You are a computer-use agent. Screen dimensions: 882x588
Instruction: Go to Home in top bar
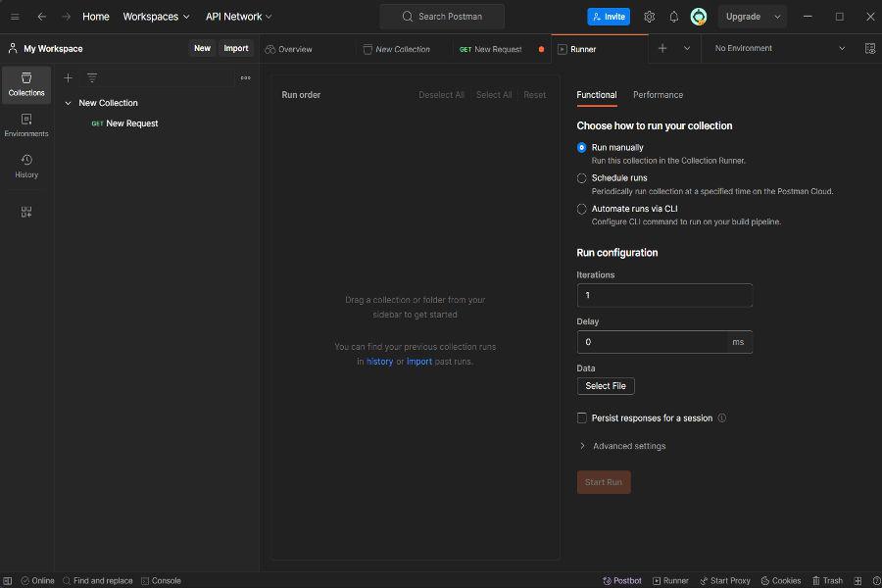pyautogui.click(x=96, y=17)
